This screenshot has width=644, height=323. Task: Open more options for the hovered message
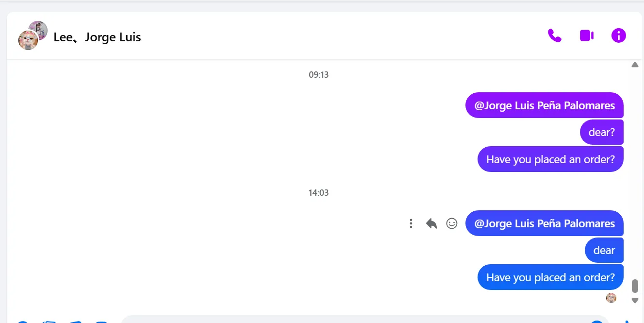pyautogui.click(x=411, y=223)
